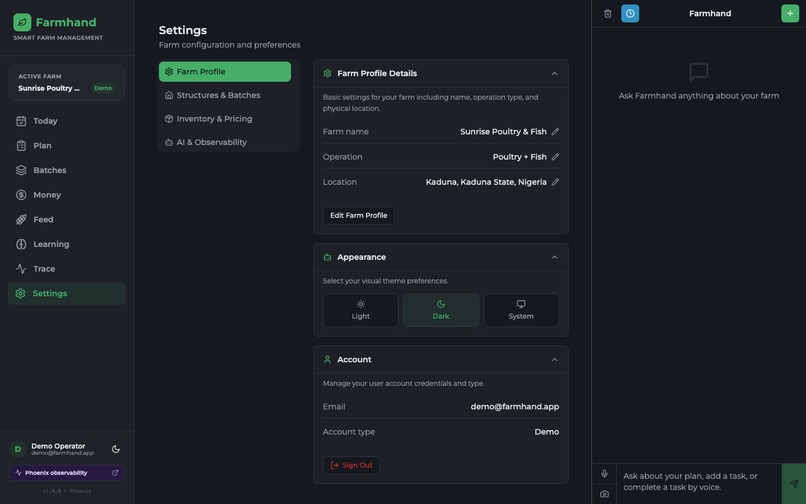
Task: Click the Appearance header icon
Action: coord(327,257)
